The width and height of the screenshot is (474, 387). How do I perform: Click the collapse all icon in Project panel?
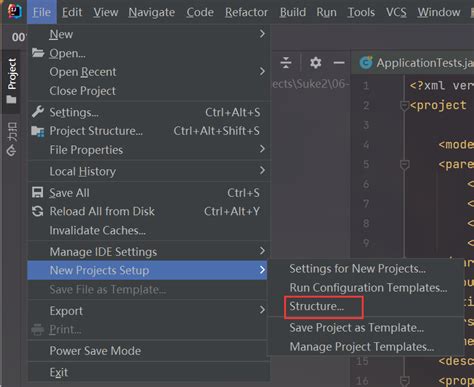pyautogui.click(x=286, y=63)
